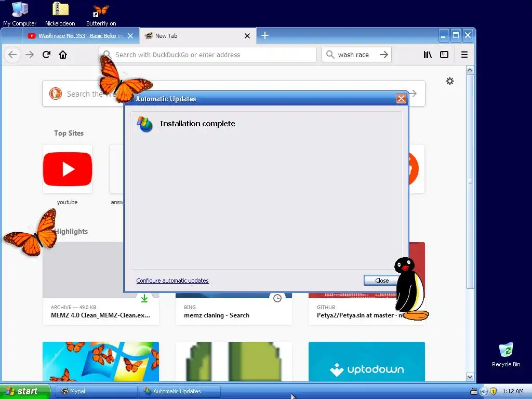Click the 1:12 AM clock
The height and width of the screenshot is (399, 532).
click(513, 391)
